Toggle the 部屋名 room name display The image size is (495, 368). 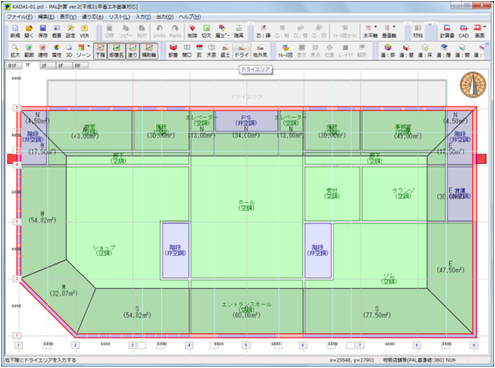coord(116,51)
